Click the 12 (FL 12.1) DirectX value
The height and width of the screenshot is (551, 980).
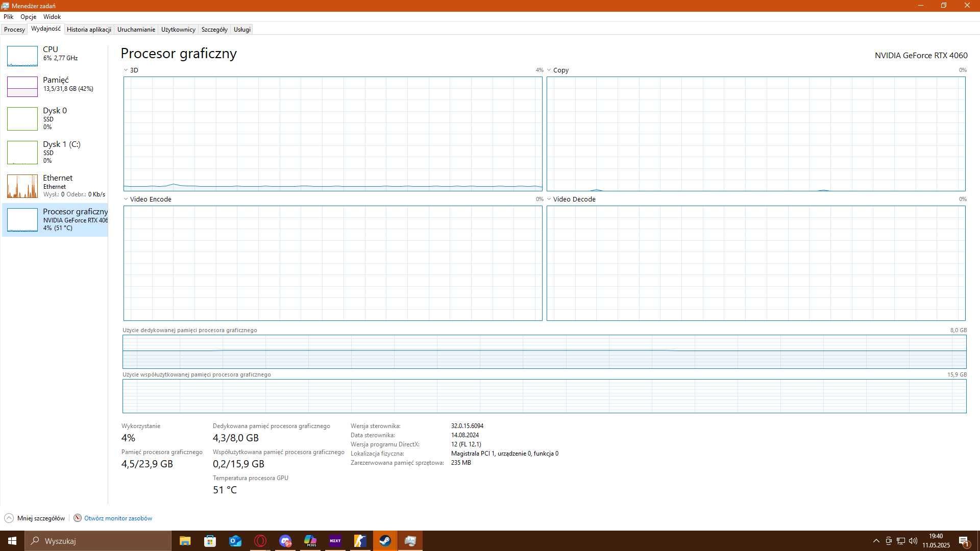pos(466,444)
